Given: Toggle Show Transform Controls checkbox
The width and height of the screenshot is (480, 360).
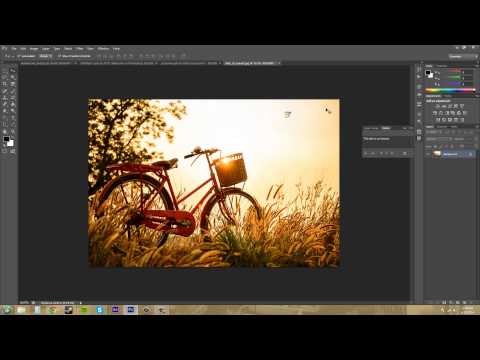Looking at the screenshot, I should point(59,56).
